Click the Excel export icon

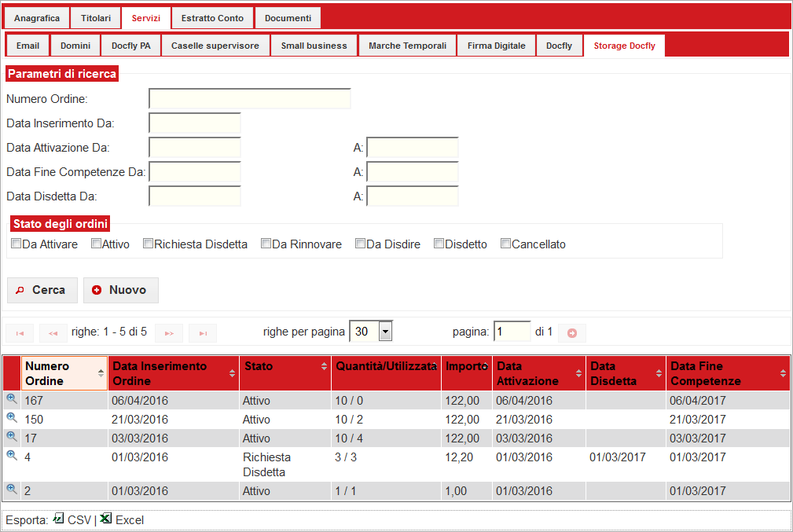105,519
